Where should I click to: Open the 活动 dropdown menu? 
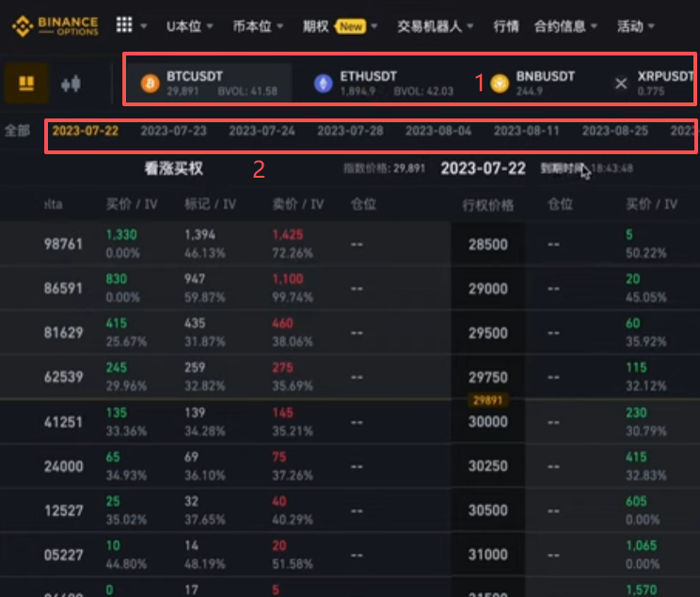[636, 26]
